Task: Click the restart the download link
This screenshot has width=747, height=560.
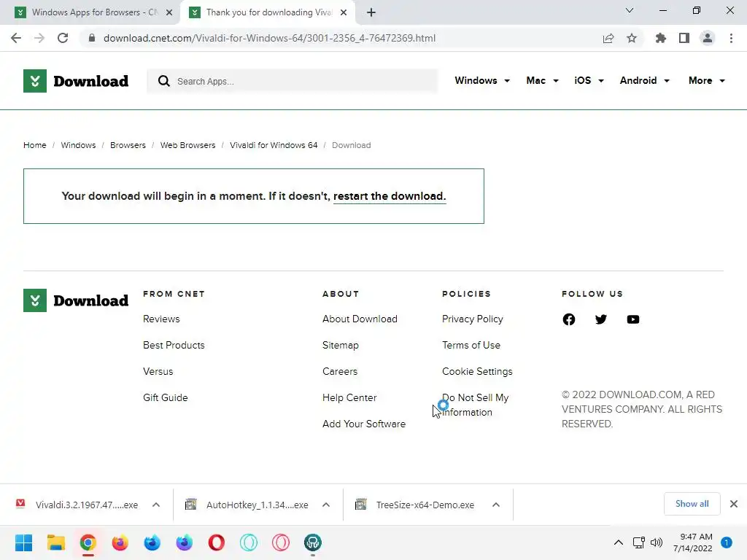Action: [x=390, y=196]
